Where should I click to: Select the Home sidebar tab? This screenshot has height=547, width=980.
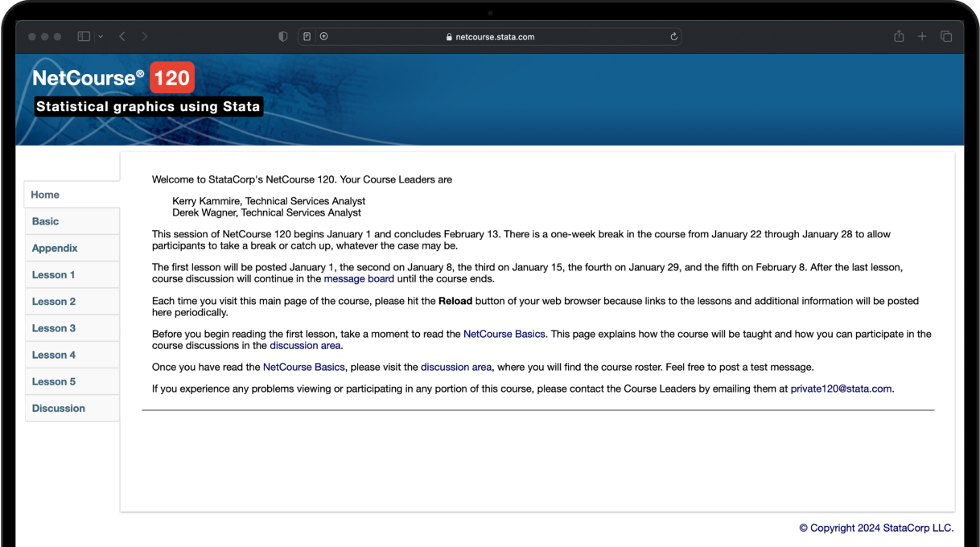pos(46,195)
